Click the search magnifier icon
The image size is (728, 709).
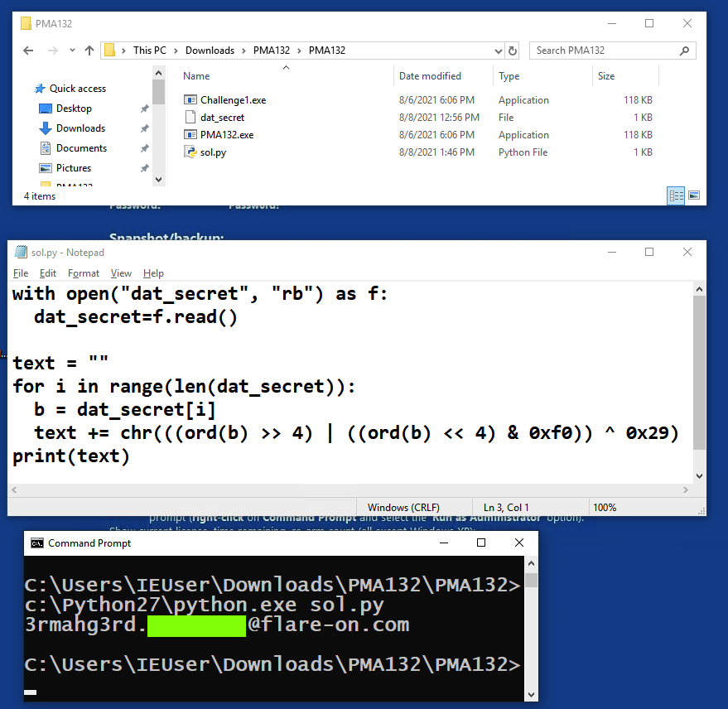(684, 51)
